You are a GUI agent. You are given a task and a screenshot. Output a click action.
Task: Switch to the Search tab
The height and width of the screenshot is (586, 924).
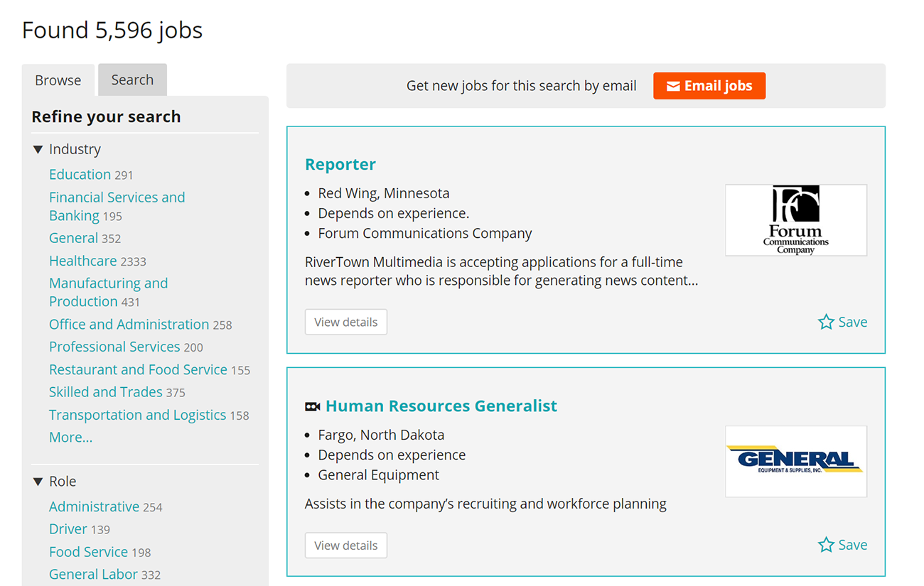pos(132,80)
